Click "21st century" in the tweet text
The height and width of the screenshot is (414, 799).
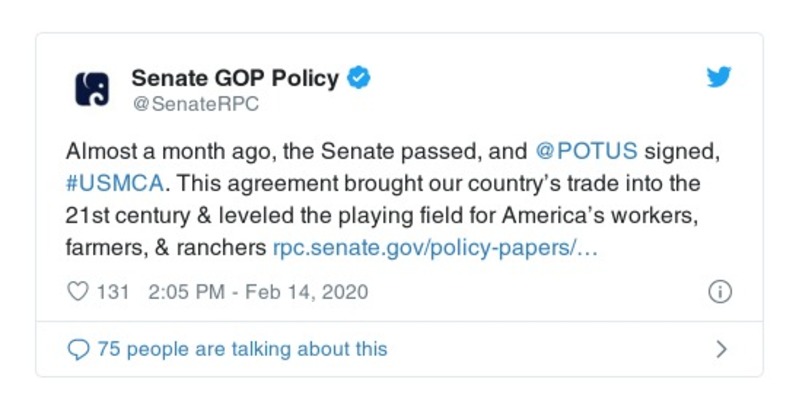(121, 215)
